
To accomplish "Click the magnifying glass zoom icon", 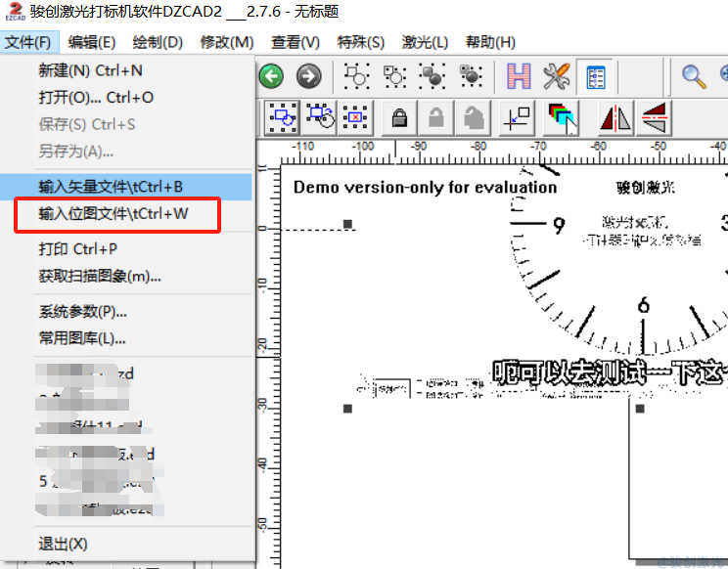I will 694,76.
